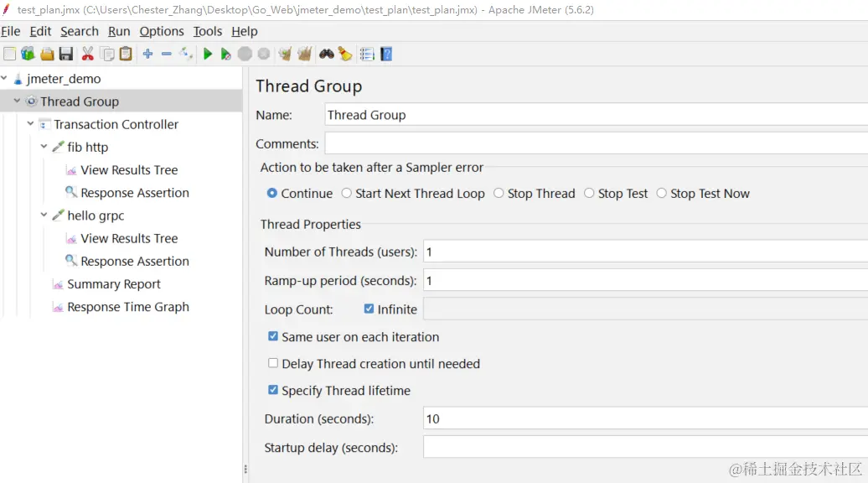The height and width of the screenshot is (483, 868).
Task: Click the Name input field
Action: point(597,115)
